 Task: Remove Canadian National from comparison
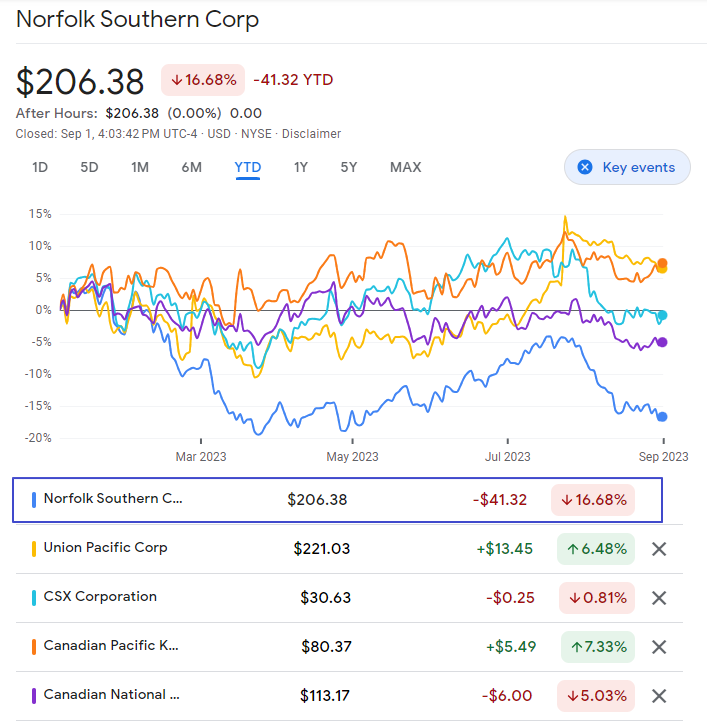(659, 696)
